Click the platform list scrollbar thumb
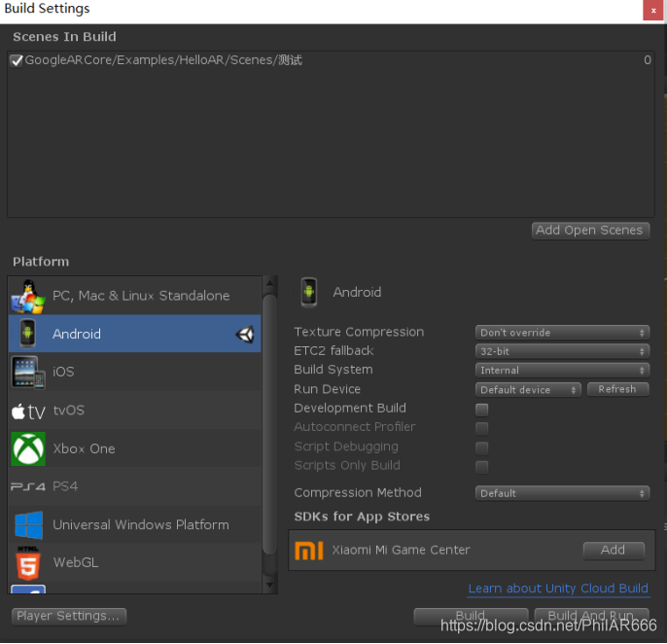667x644 pixels. tap(269, 424)
